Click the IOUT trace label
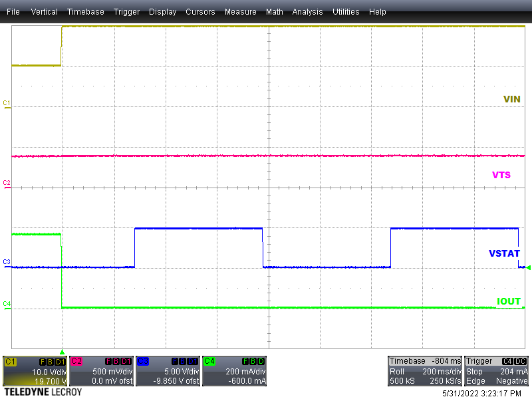 pyautogui.click(x=509, y=301)
